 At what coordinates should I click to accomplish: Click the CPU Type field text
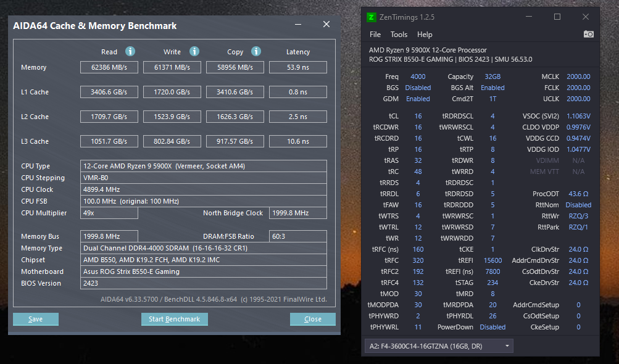point(203,166)
